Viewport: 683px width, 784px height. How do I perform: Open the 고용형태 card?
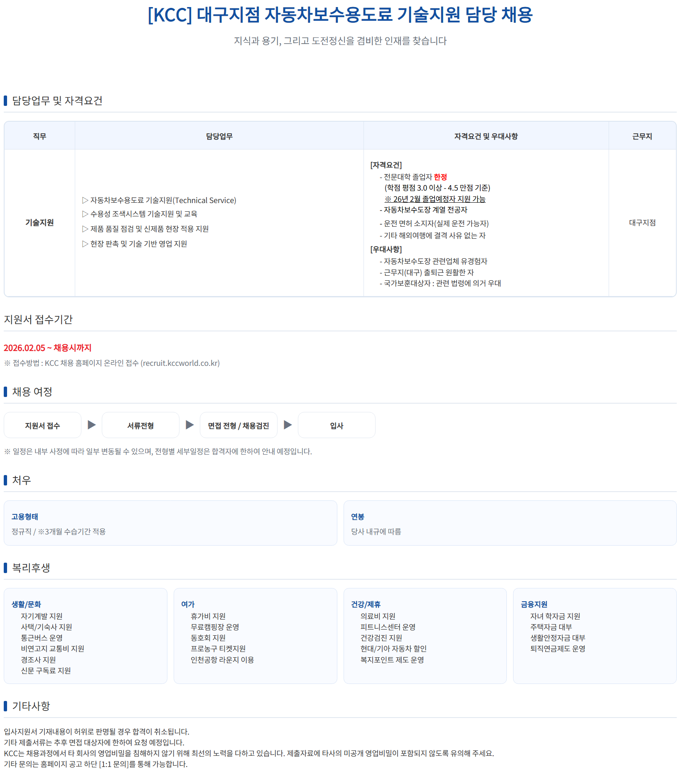pos(170,523)
